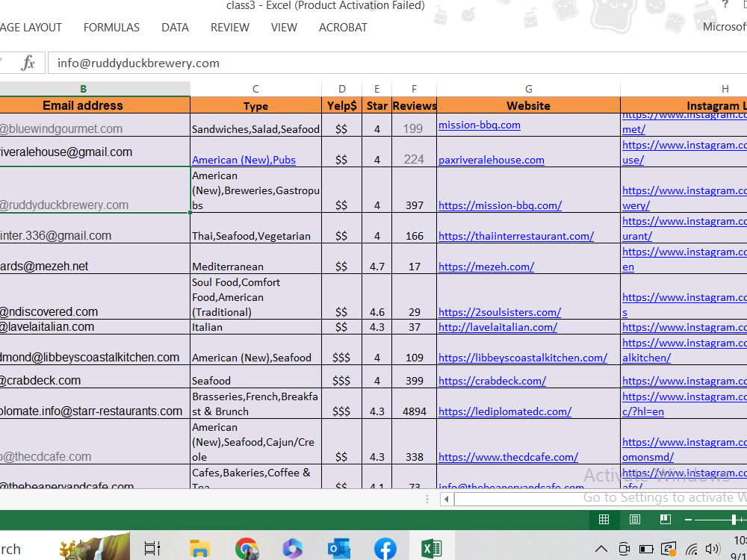Image resolution: width=747 pixels, height=560 pixels.
Task: Open the paxriveralehouse.com link
Action: point(492,160)
